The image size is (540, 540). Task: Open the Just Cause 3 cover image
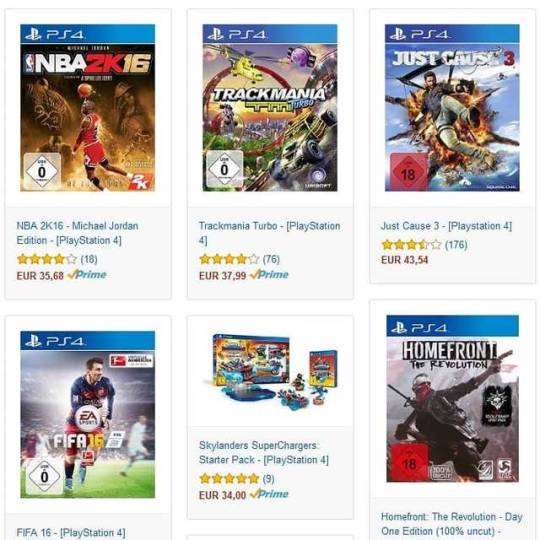452,107
